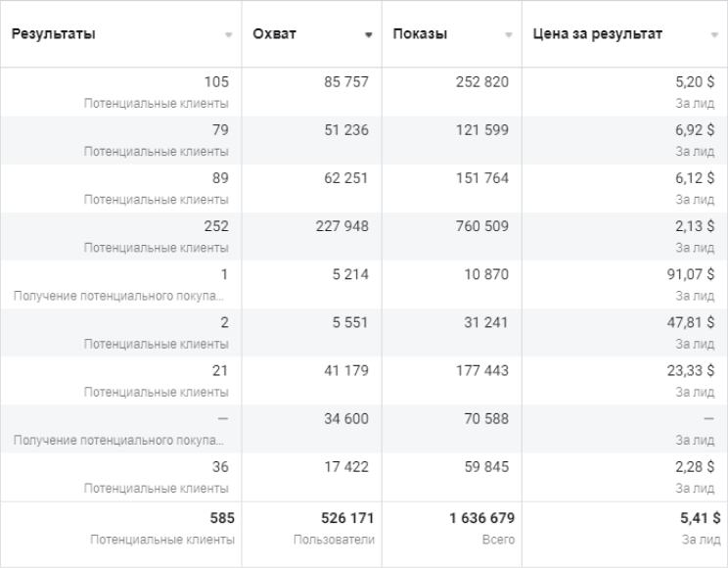728x568 pixels.
Task: Click the truncated Получение потенциального покупа… label with 1 result
Action: pyautogui.click(x=118, y=296)
